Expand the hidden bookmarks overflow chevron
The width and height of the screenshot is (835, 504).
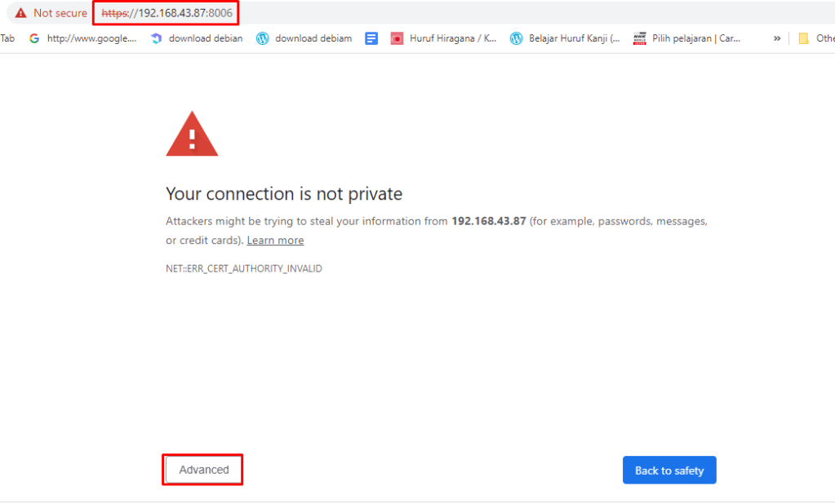[x=777, y=38]
